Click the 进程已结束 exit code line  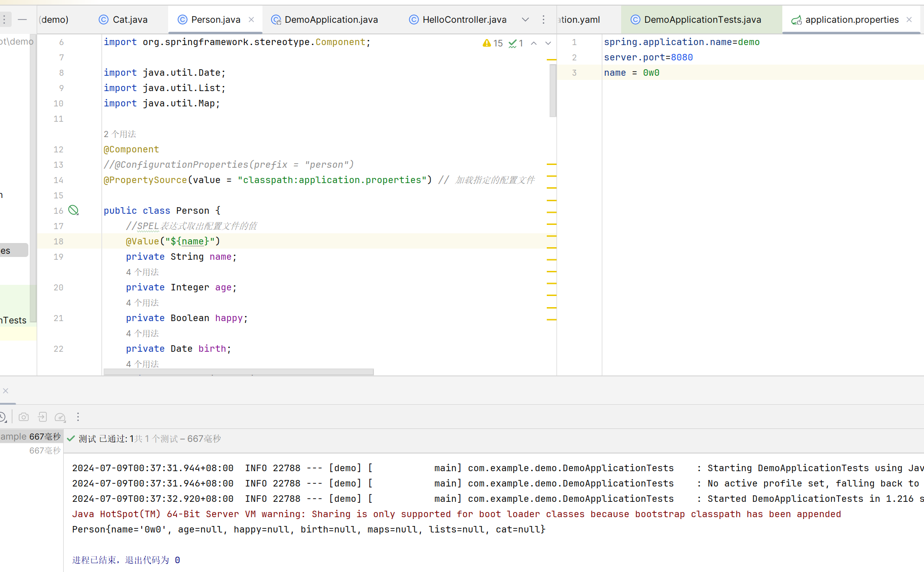tap(126, 560)
